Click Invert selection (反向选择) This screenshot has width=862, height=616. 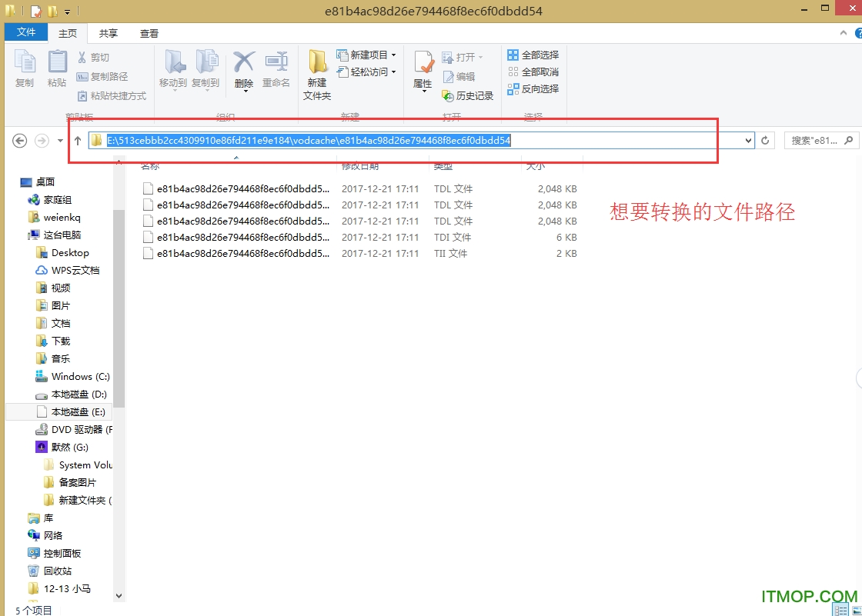click(533, 89)
